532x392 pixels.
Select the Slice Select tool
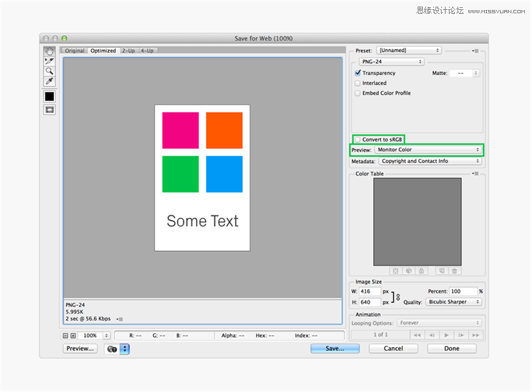point(49,61)
